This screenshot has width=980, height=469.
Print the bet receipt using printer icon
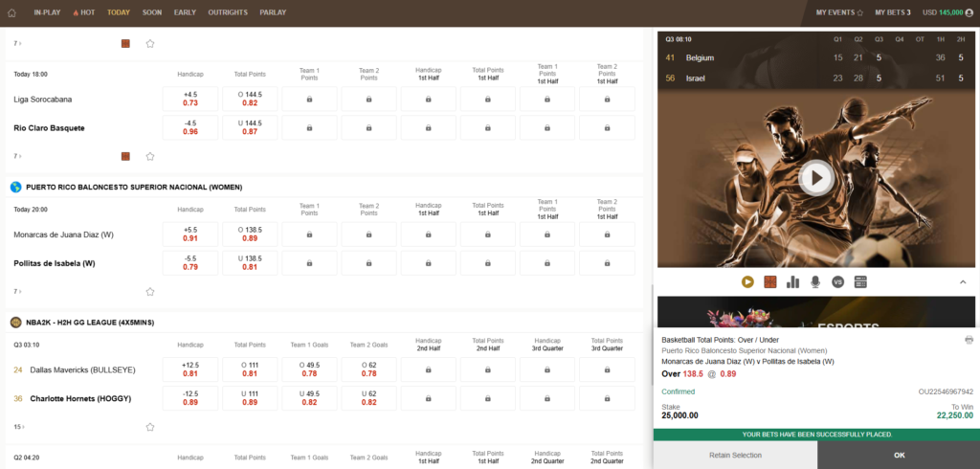(969, 340)
